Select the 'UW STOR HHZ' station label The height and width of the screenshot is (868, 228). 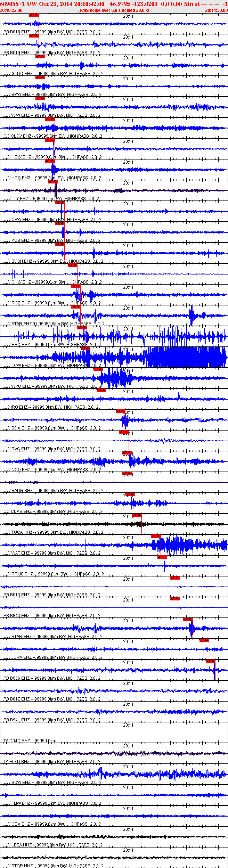point(18,866)
